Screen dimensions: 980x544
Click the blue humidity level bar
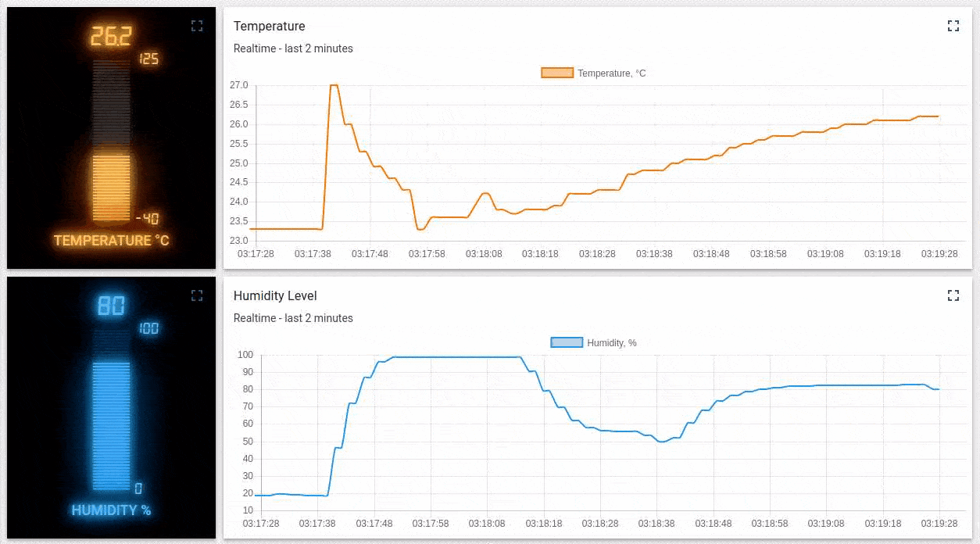click(x=112, y=425)
